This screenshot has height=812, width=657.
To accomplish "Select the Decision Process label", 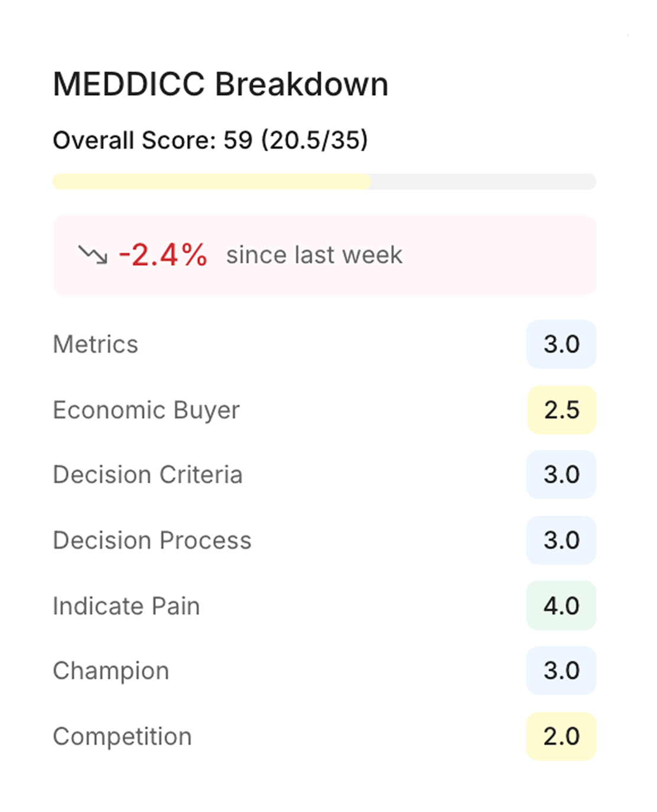I will [152, 540].
